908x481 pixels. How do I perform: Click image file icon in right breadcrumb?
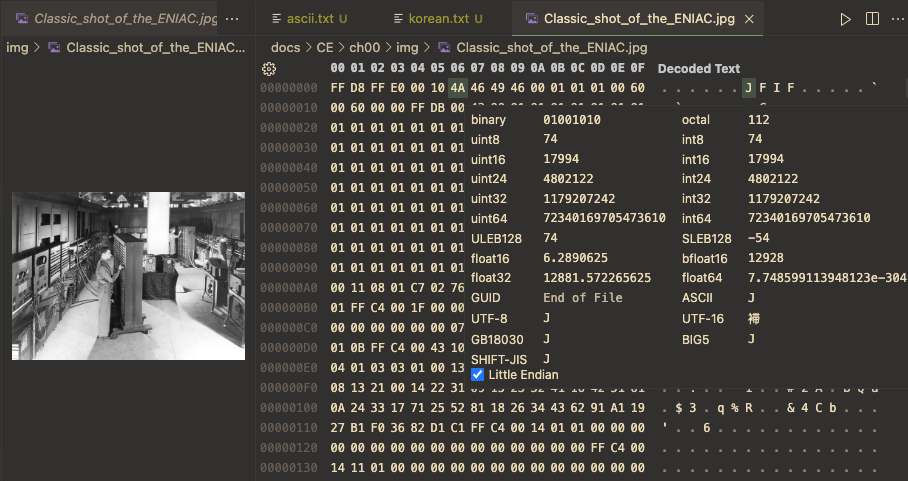click(444, 47)
